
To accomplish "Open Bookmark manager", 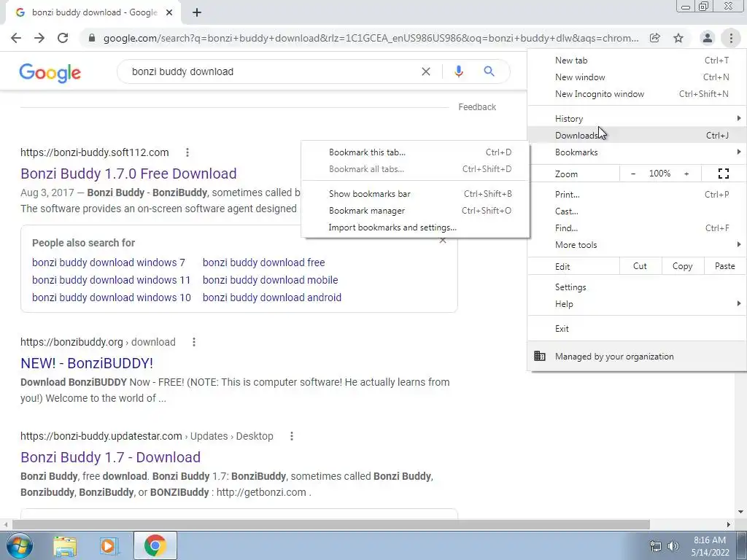I will click(x=415, y=211).
